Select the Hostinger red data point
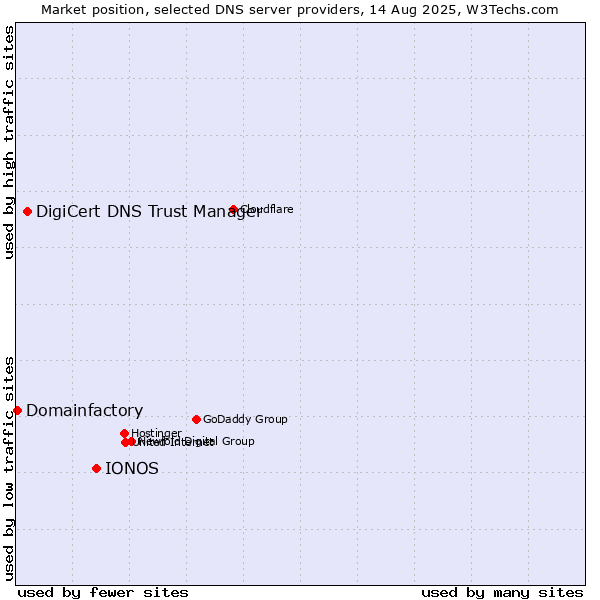600x600 pixels. click(124, 433)
